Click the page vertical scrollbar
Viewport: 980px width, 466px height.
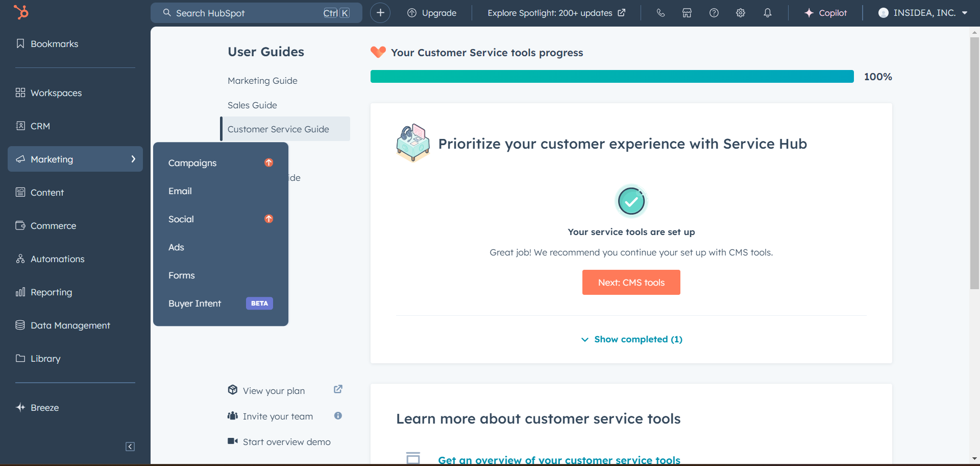974,164
